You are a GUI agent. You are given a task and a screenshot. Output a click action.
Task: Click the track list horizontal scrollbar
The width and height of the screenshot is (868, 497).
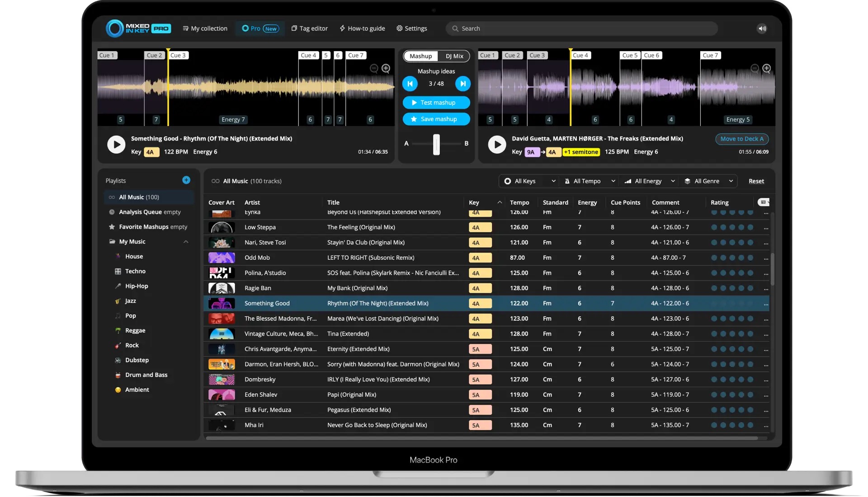point(482,438)
